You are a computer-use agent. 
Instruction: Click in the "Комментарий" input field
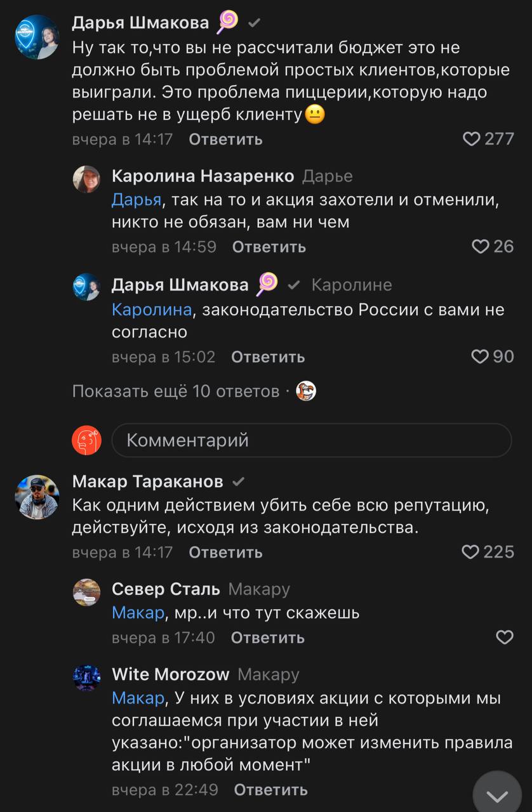click(x=311, y=440)
